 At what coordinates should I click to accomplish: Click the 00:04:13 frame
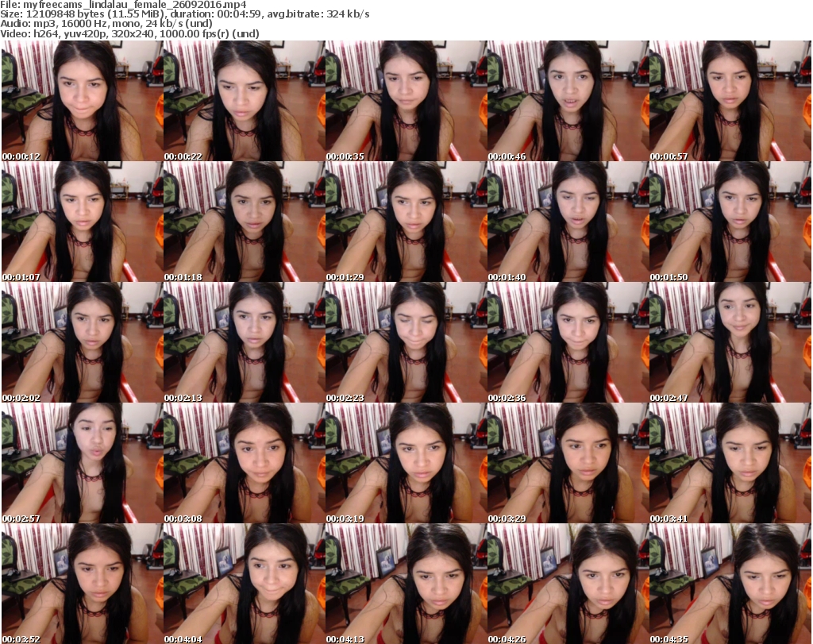pyautogui.click(x=405, y=584)
